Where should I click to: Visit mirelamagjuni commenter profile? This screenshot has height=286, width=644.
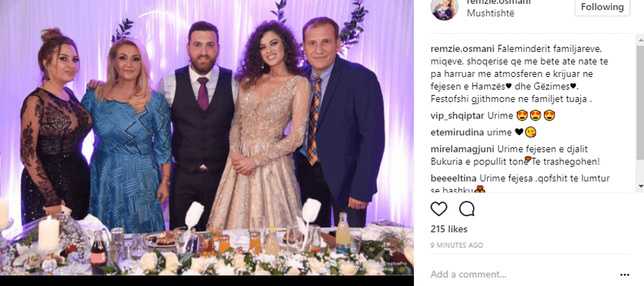point(463,149)
